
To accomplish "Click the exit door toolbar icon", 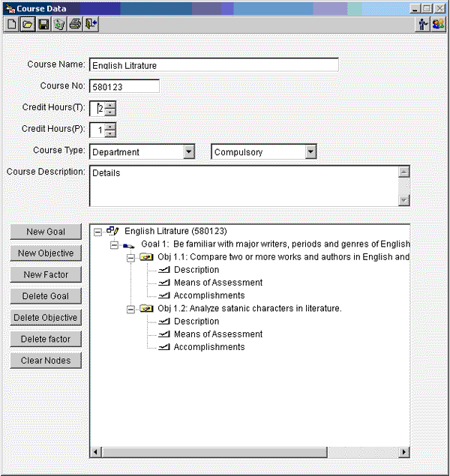I will 91,24.
